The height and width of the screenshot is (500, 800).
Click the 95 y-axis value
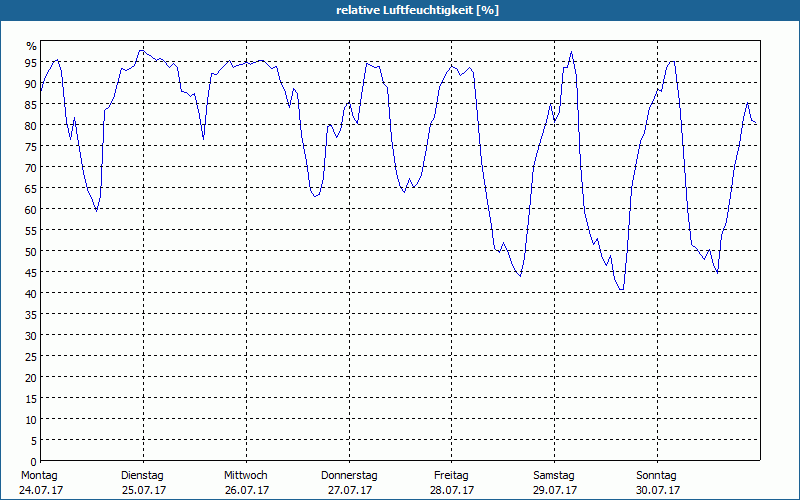[32, 63]
